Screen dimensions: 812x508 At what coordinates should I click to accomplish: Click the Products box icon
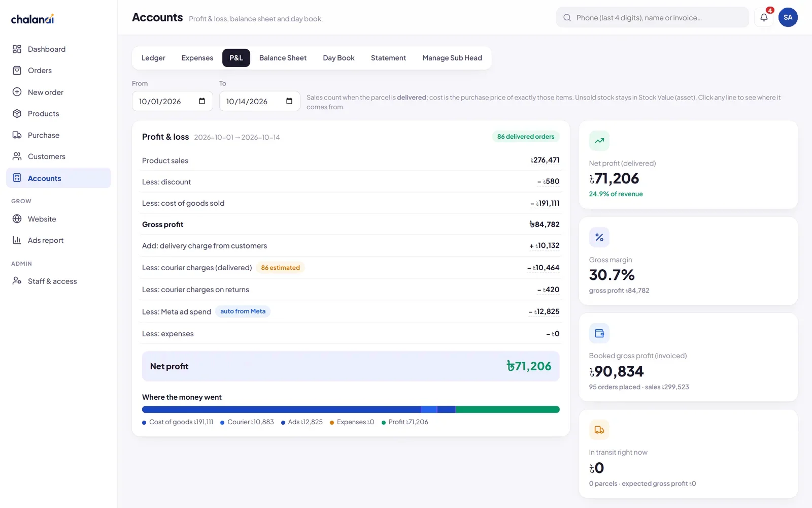tap(17, 114)
